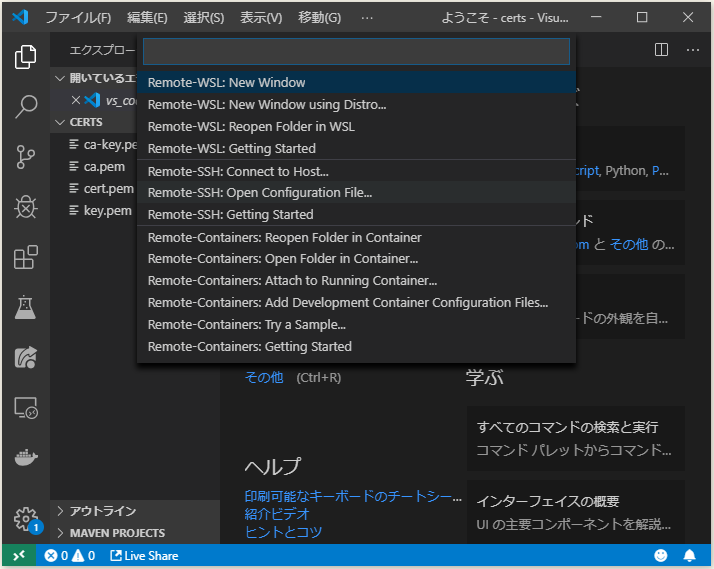Open the Remote Explorer icon

[26, 407]
